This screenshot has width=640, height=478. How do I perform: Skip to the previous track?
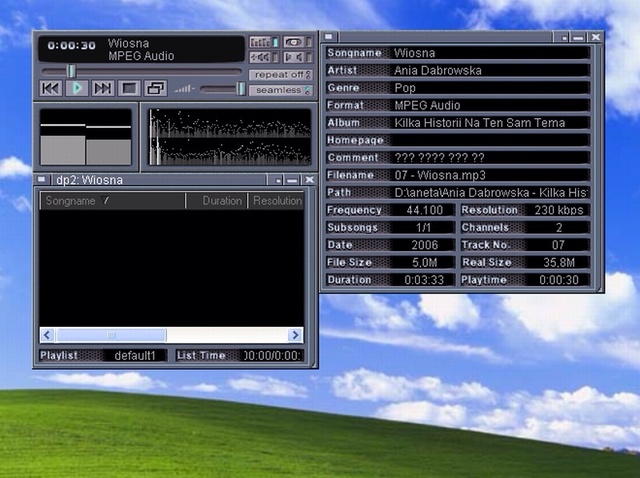[x=51, y=89]
